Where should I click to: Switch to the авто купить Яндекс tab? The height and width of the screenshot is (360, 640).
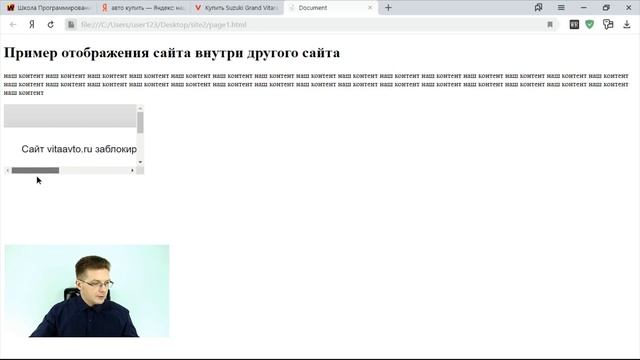pos(142,8)
